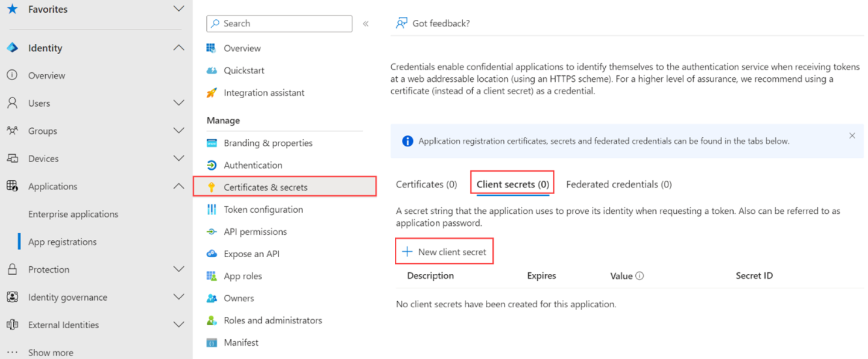This screenshot has width=868, height=359.
Task: Click the Token configuration bars icon
Action: (x=212, y=210)
